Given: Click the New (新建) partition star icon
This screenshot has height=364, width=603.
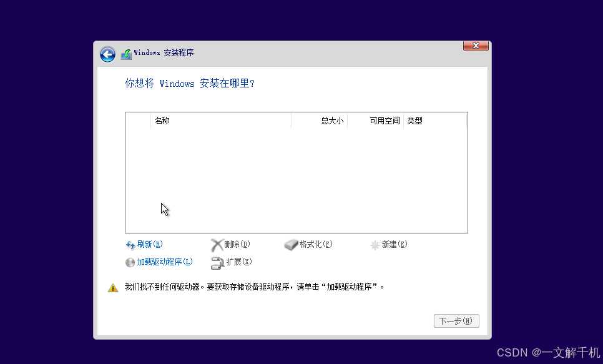Looking at the screenshot, I should (x=374, y=245).
